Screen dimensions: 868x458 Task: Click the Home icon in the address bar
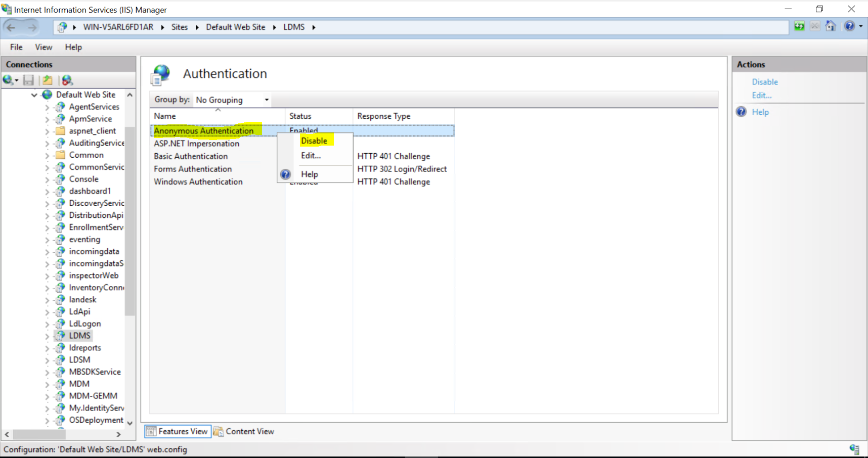click(830, 26)
